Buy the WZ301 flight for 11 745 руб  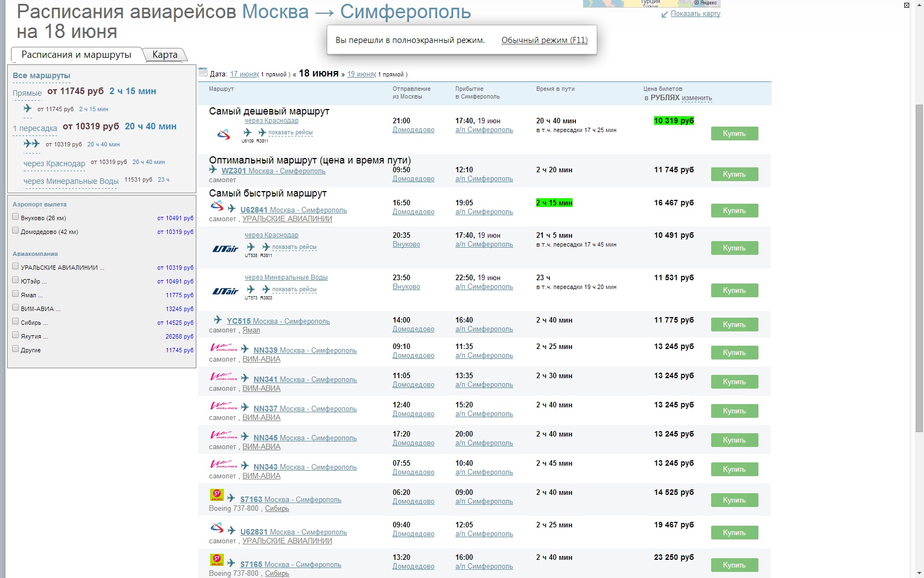tap(734, 175)
